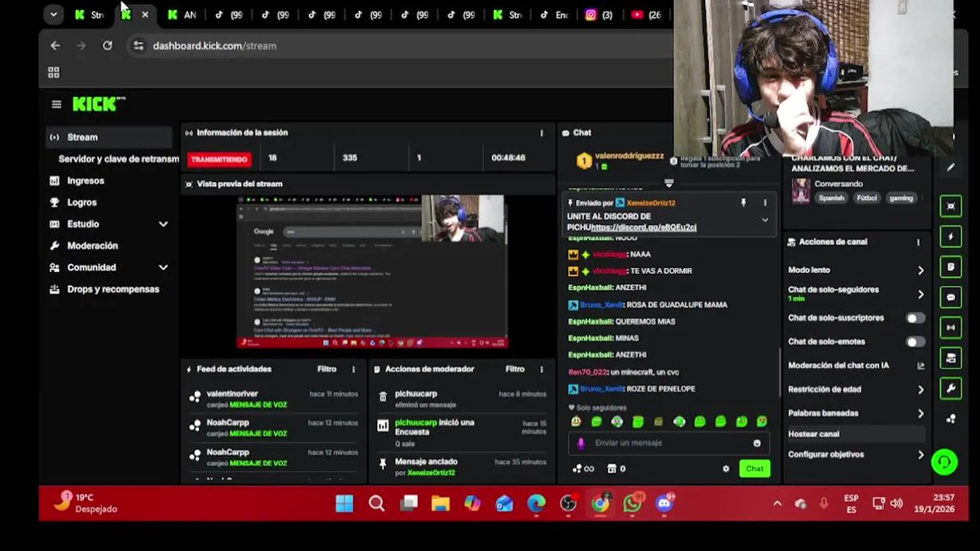Click pichuucarp deleted message entry
The width and height of the screenshot is (980, 551).
coord(462,399)
